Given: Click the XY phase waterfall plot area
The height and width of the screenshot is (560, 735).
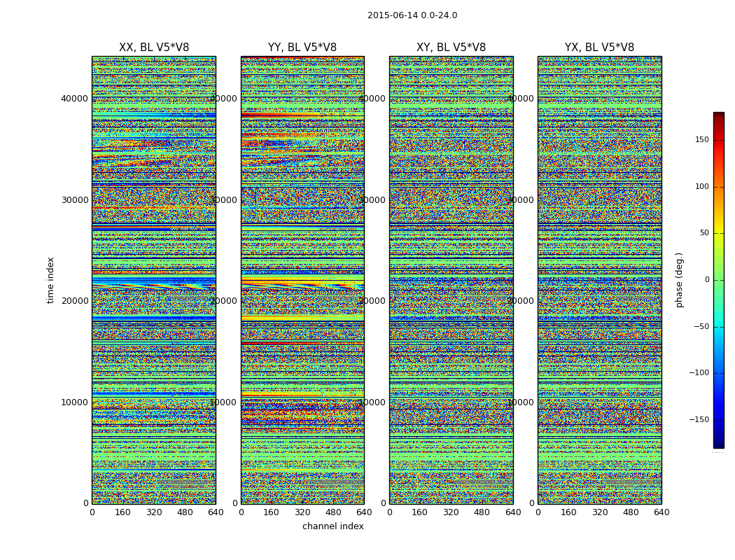Looking at the screenshot, I should 451,280.
